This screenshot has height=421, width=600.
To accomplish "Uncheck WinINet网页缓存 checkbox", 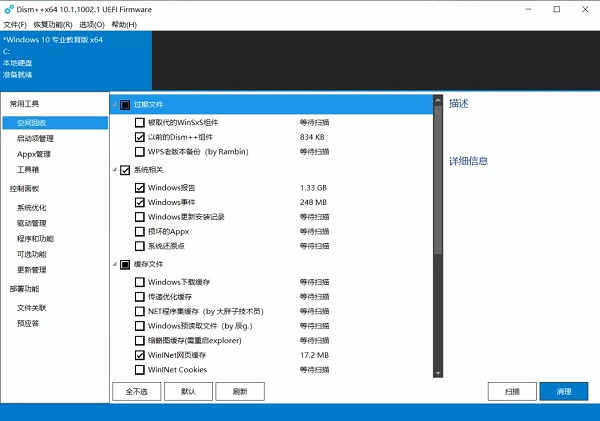I will tap(140, 355).
